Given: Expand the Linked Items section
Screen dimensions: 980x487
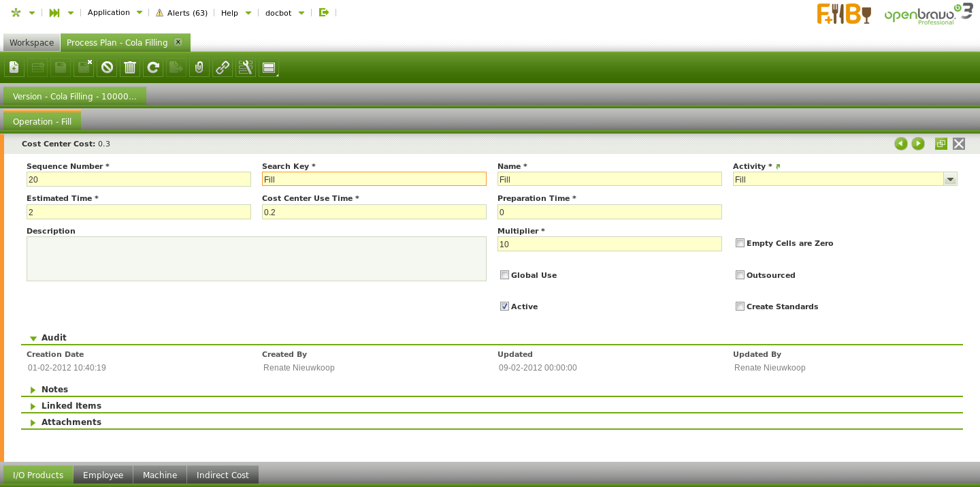Looking at the screenshot, I should (x=71, y=406).
